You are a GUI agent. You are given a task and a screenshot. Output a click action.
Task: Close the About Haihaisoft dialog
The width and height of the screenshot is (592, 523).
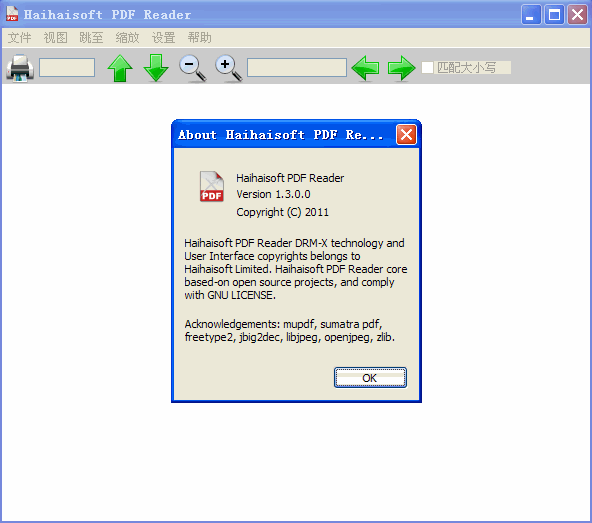coord(406,134)
